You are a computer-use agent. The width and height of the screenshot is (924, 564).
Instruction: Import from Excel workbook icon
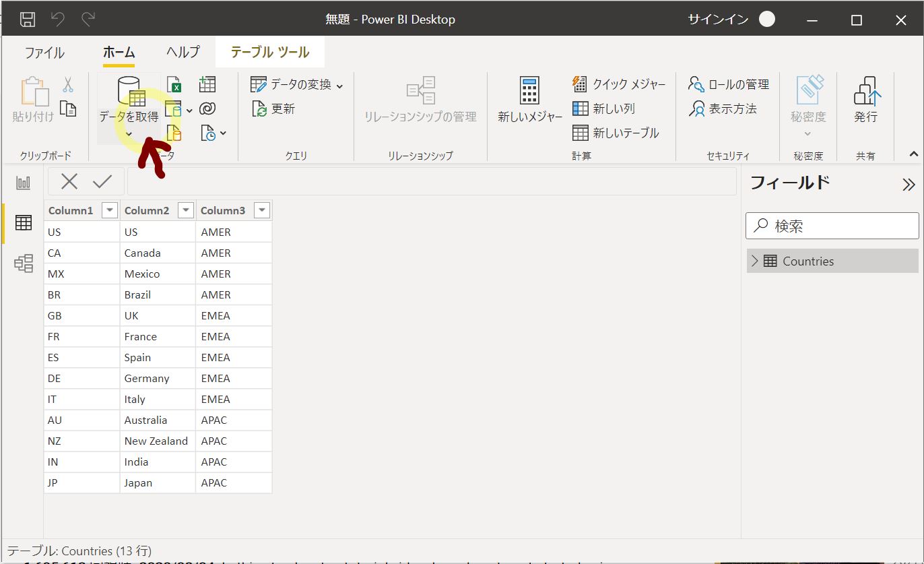pos(174,85)
